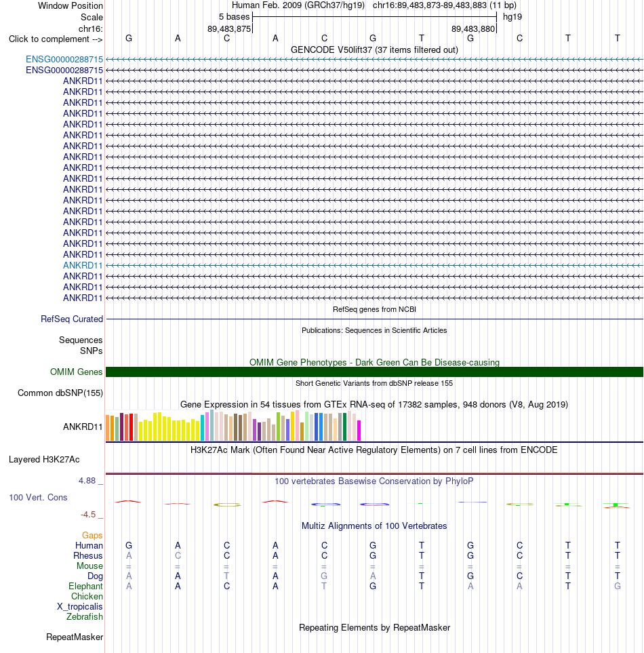Click the OMIM Genes track label
The image size is (644, 653).
click(76, 372)
